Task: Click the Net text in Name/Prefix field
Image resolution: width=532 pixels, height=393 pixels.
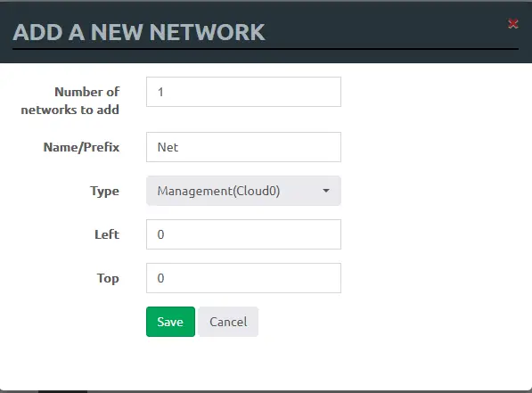Action: click(x=168, y=147)
